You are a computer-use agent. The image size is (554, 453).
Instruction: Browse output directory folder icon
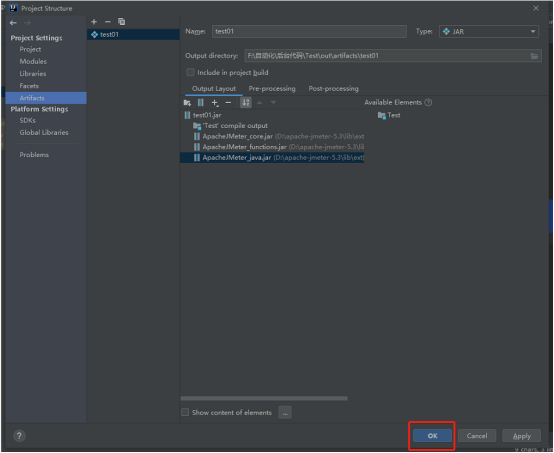pyautogui.click(x=534, y=56)
